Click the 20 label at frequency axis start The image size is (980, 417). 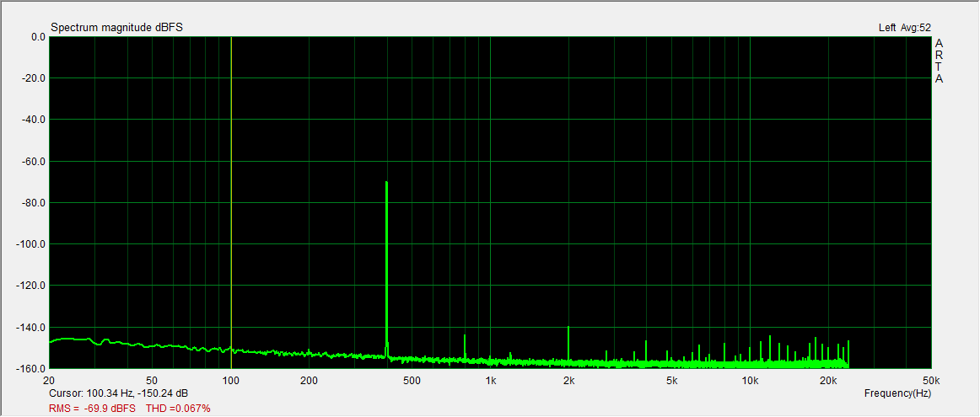(x=49, y=380)
